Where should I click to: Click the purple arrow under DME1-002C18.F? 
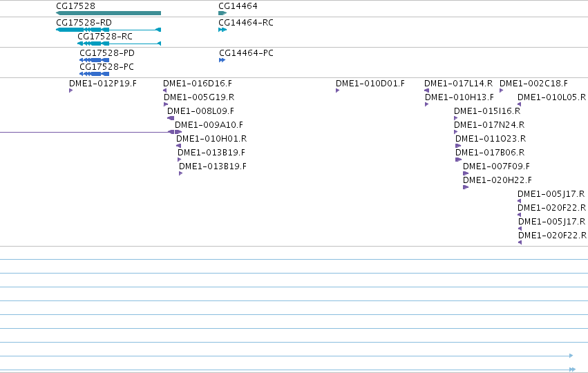click(502, 90)
